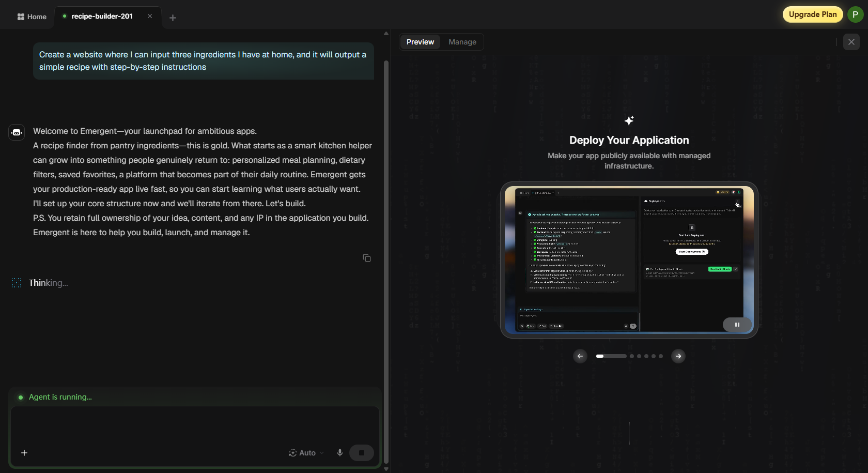This screenshot has height=473, width=868.
Task: Click the chat scrollbar down arrow
Action: 386,469
